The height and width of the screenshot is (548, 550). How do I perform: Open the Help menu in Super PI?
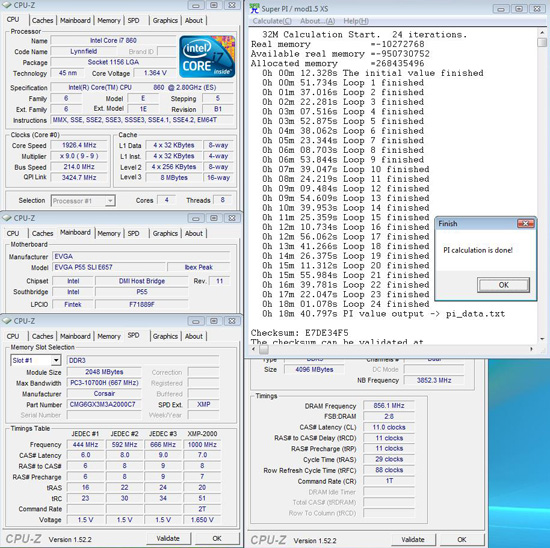(356, 21)
